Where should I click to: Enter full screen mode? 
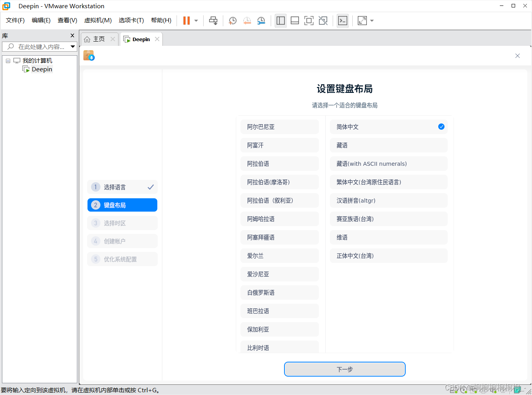coord(309,21)
